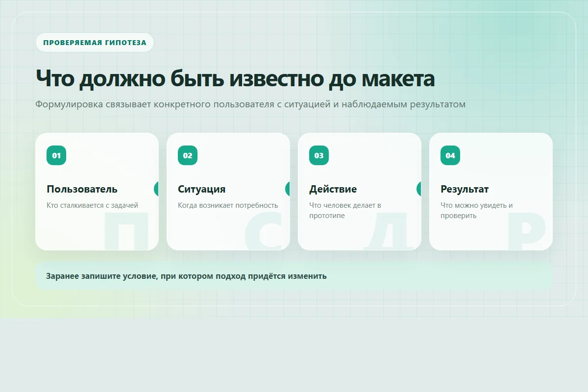The image size is (588, 392).
Task: Select the heading Что должно быть известно до макета
Action: (235, 79)
